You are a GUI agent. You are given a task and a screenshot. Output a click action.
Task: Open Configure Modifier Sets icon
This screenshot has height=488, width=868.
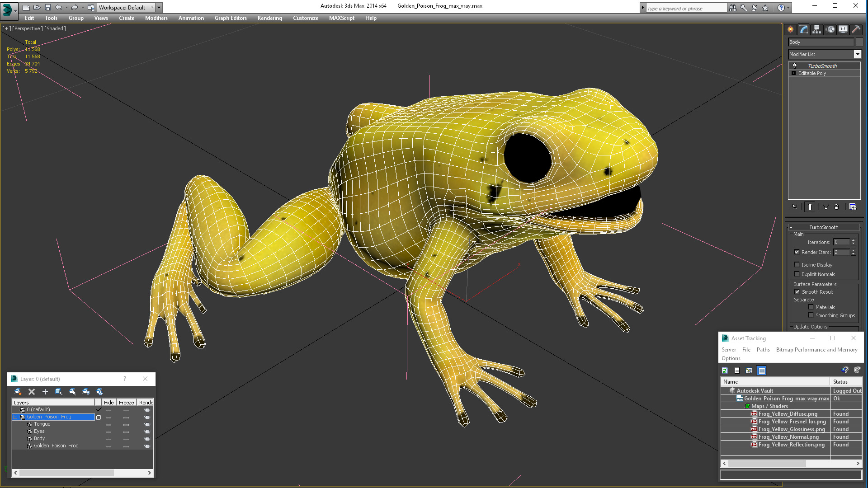tap(853, 207)
